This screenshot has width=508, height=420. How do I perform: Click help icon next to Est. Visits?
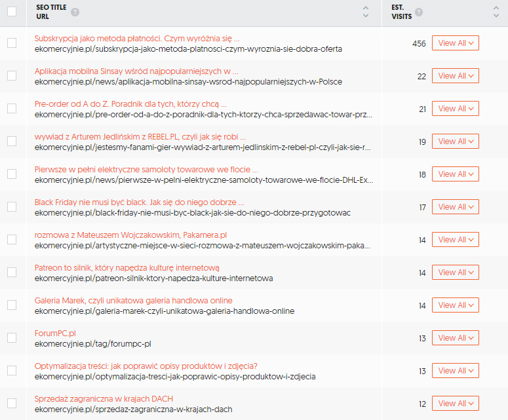coord(419,12)
